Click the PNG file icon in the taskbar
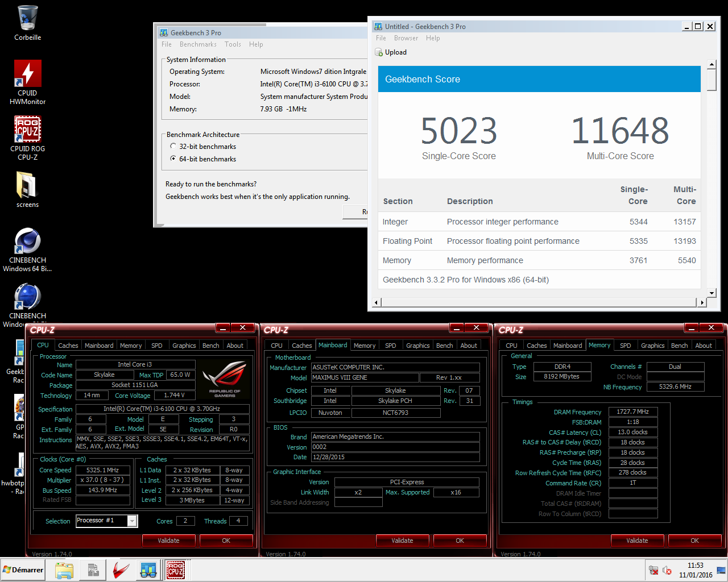Screen dimensions: 728x582 coord(93,570)
